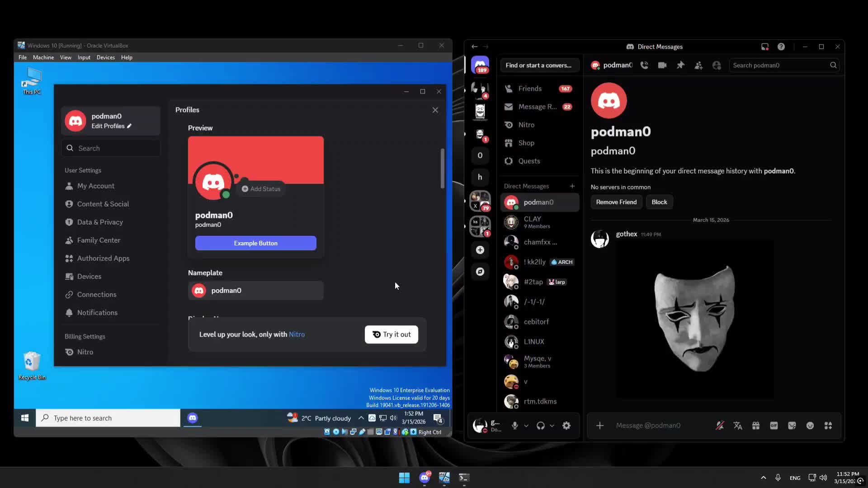Viewport: 868px width, 488px height.
Task: Open the gift picker icon
Action: [x=756, y=425]
